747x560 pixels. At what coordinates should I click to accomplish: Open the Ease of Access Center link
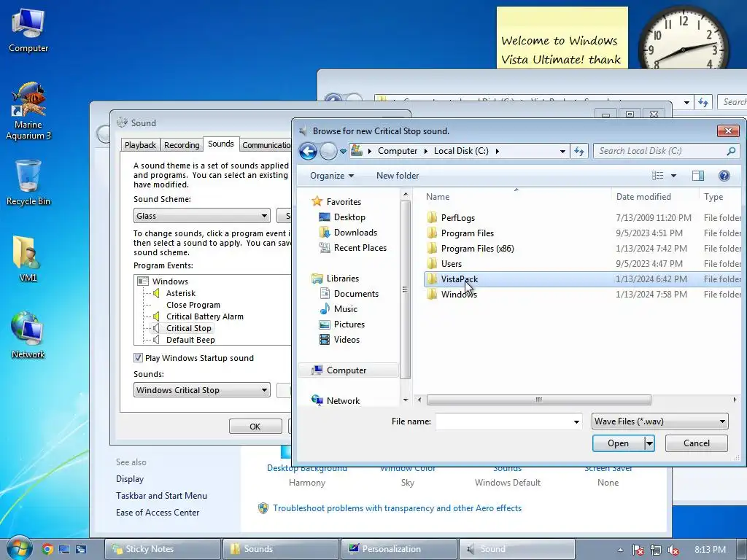point(158,513)
